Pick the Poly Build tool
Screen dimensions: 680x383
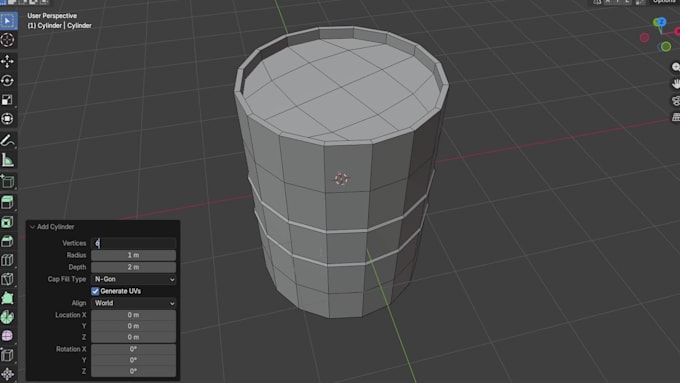pos(7,298)
